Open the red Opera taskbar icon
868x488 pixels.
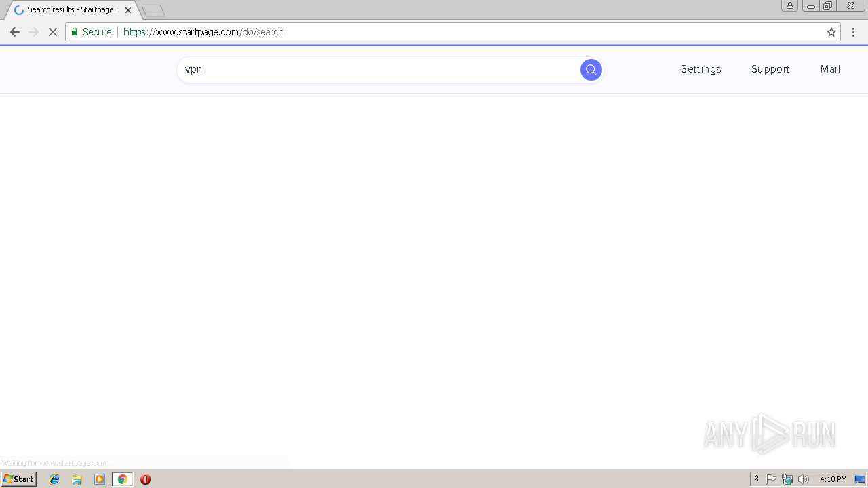(145, 479)
